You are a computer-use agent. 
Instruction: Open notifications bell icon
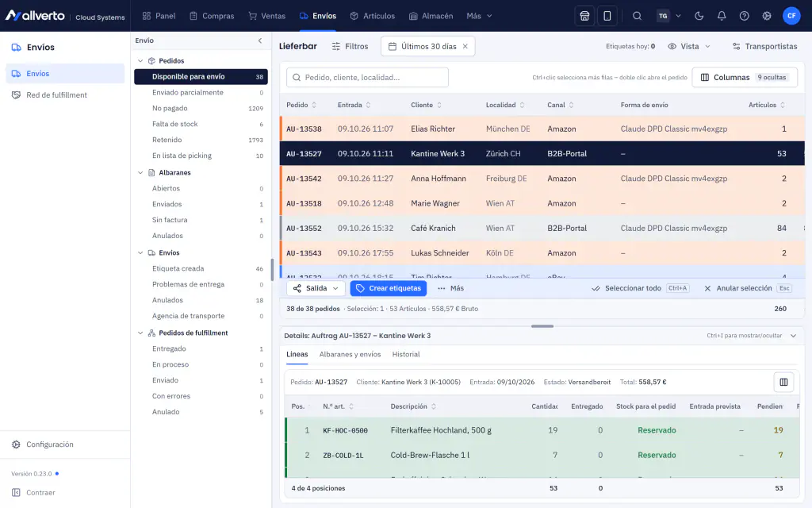point(722,16)
